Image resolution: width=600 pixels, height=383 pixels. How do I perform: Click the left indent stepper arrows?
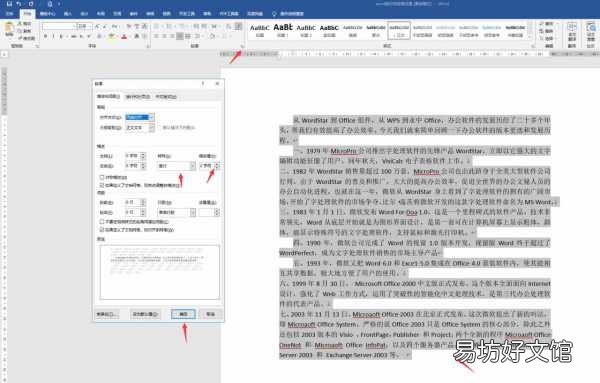tap(143, 156)
